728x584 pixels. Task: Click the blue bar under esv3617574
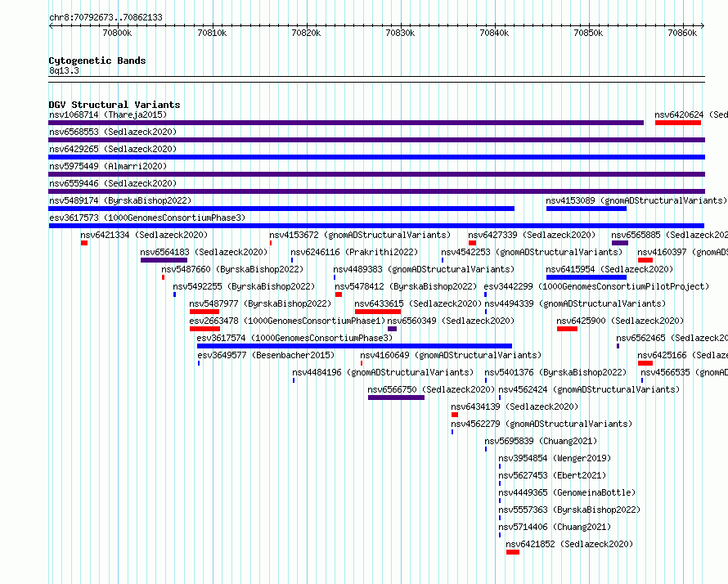tap(355, 346)
